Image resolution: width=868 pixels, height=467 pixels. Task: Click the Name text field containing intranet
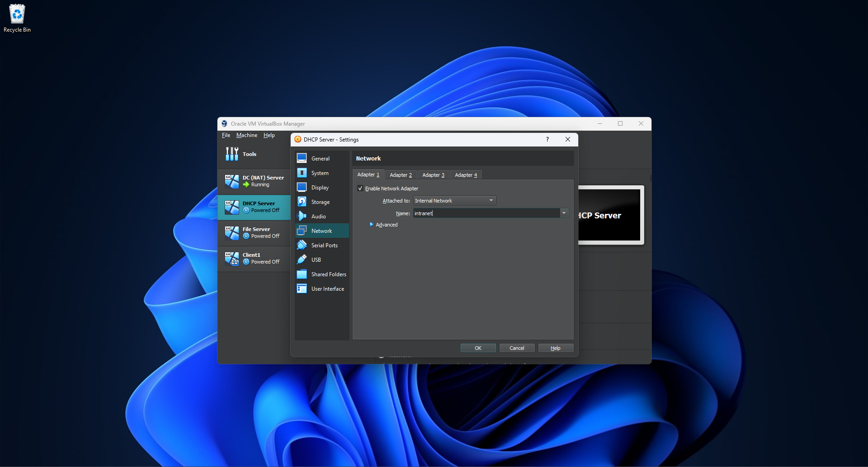[x=486, y=213]
